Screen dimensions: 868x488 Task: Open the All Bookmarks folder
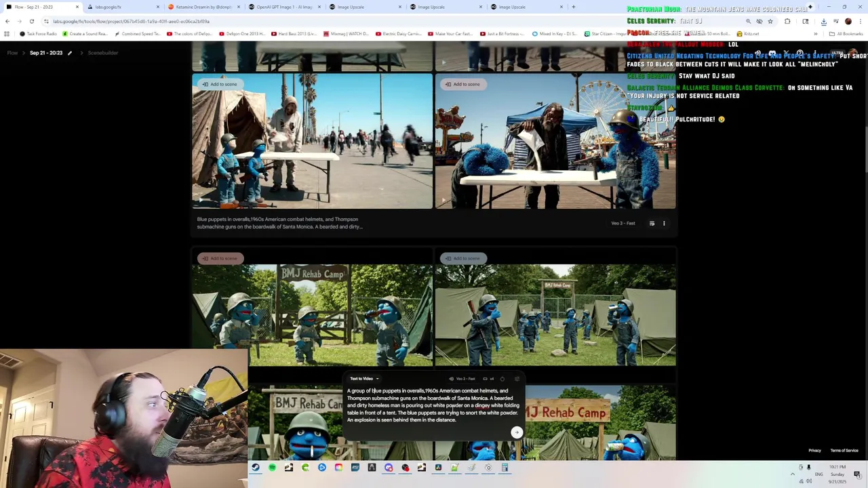pos(846,34)
